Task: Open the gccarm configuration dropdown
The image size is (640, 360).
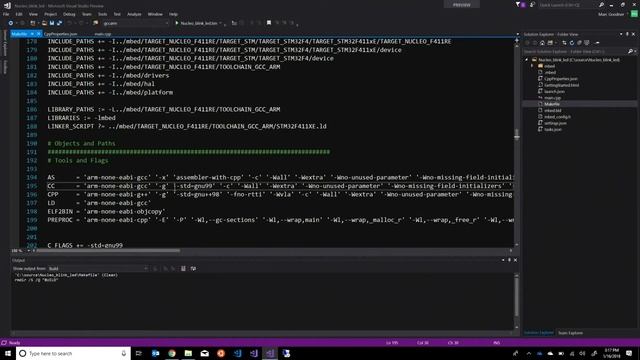Action: tap(136, 23)
